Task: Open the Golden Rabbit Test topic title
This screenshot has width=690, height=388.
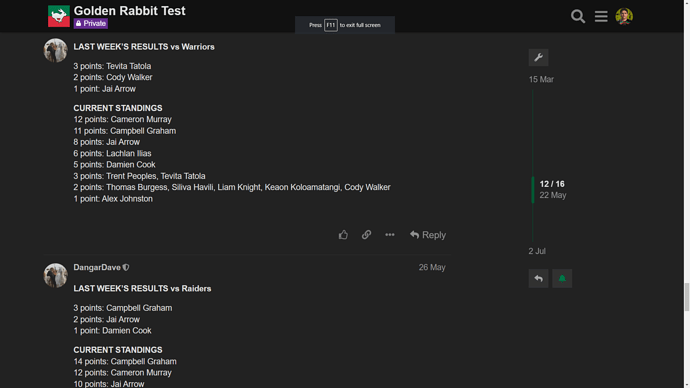Action: (129, 11)
